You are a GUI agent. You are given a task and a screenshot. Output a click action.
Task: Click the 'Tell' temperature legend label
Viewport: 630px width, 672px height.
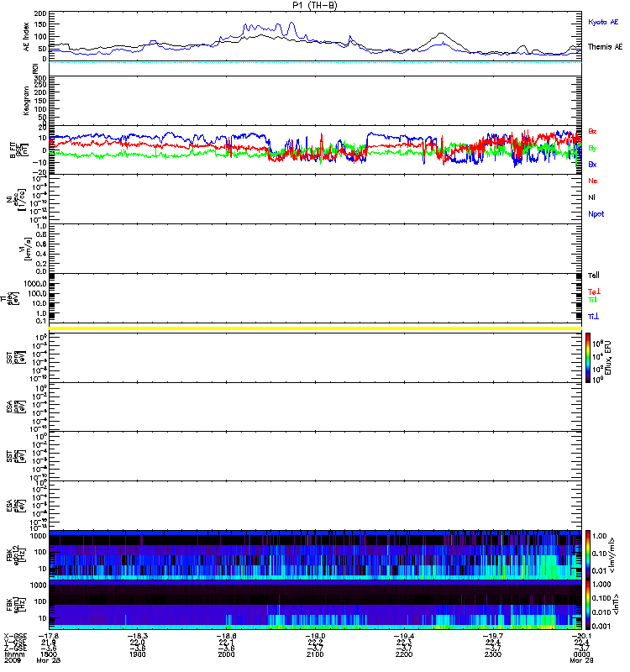[x=594, y=276]
